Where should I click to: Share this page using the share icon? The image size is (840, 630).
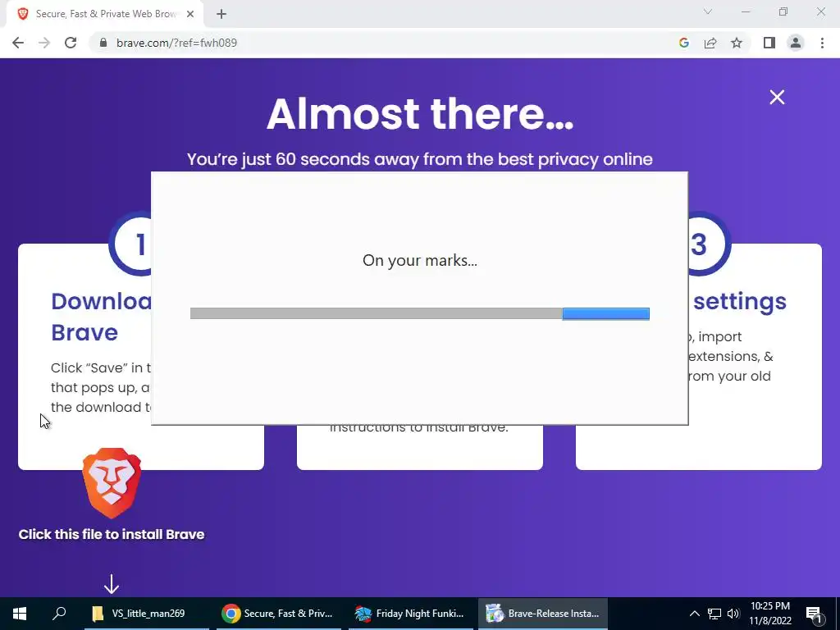710,43
